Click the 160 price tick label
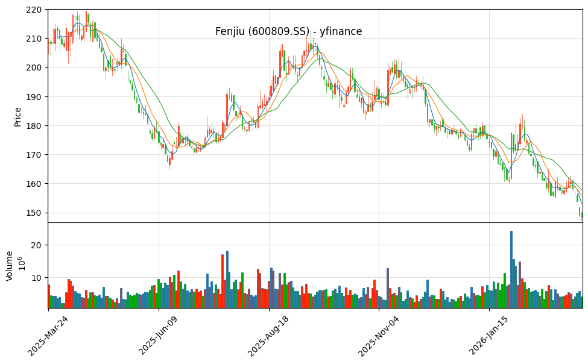Screen dimensions: 588x364 point(34,184)
